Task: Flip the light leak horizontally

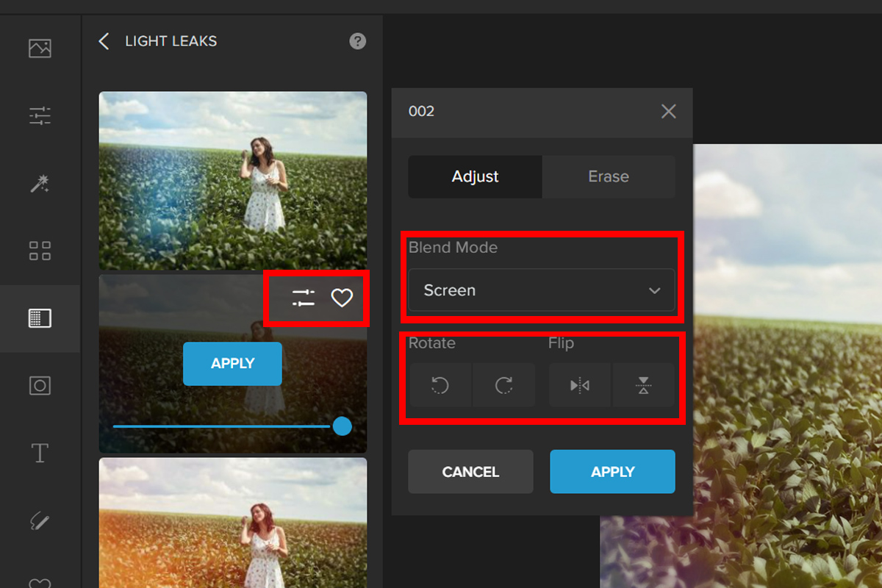Action: (580, 385)
